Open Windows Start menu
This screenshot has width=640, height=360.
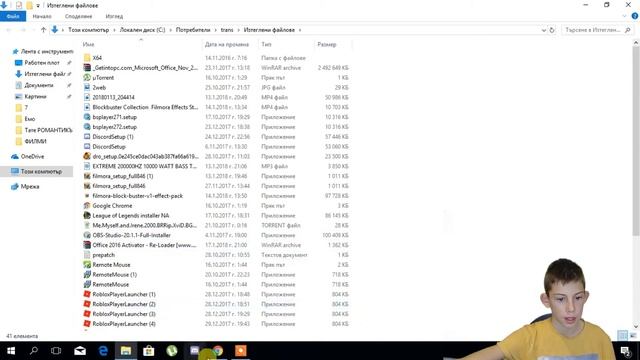(x=11, y=351)
